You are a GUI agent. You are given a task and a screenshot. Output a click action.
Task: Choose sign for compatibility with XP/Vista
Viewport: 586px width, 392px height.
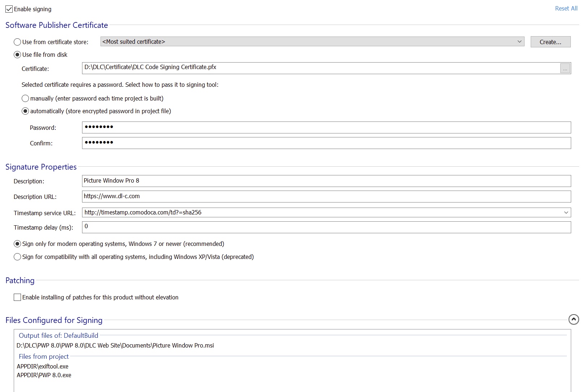[17, 257]
